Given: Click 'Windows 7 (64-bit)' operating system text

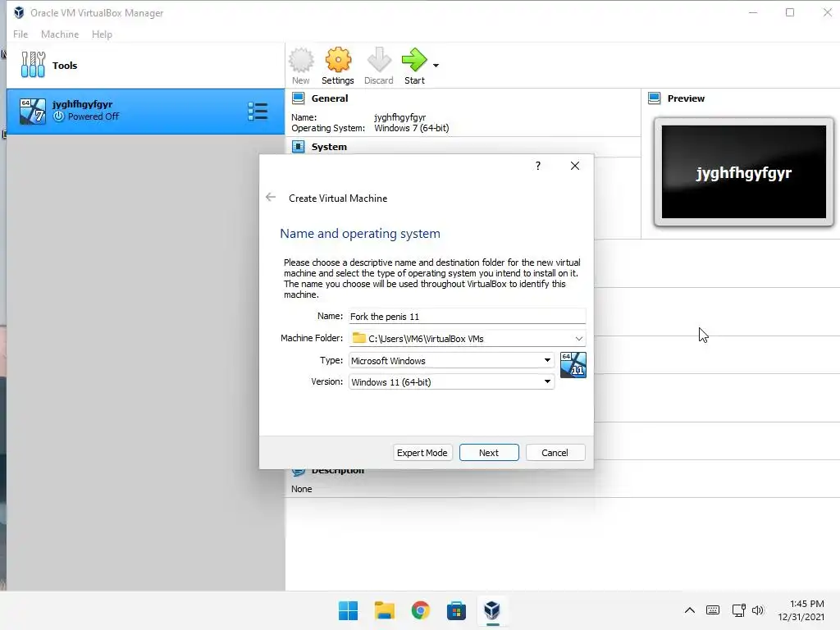Looking at the screenshot, I should point(412,128).
